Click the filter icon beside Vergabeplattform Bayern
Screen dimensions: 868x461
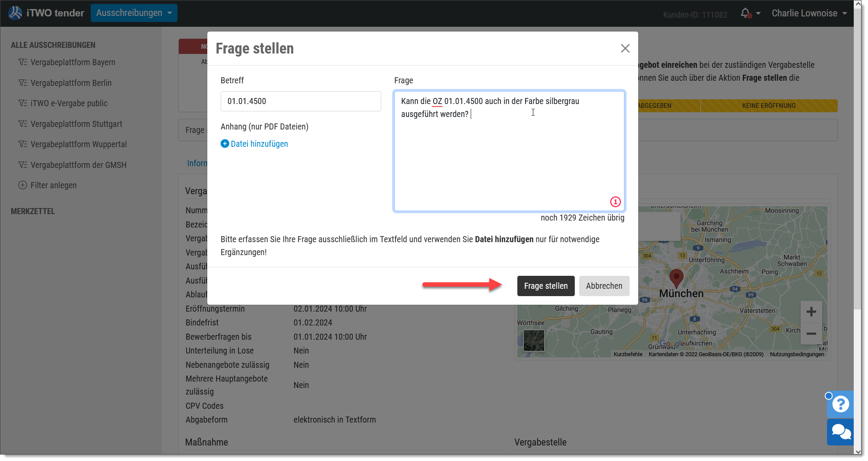pos(22,62)
